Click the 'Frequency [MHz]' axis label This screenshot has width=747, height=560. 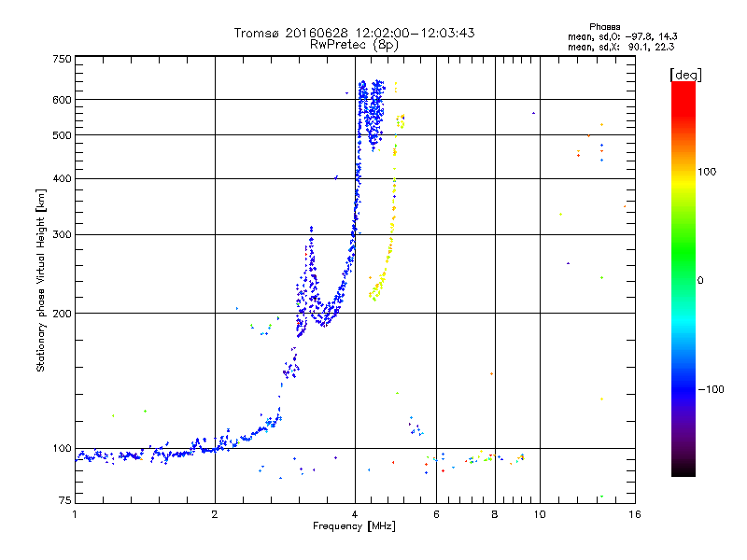pos(354,526)
